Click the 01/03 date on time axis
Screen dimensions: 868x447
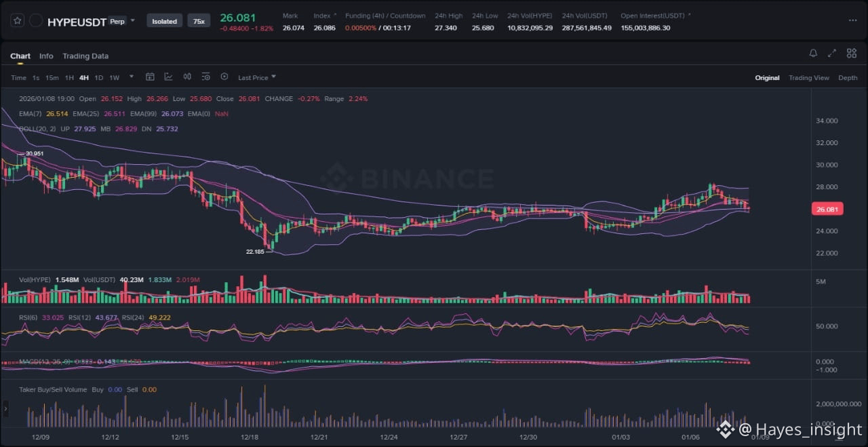tap(620, 437)
